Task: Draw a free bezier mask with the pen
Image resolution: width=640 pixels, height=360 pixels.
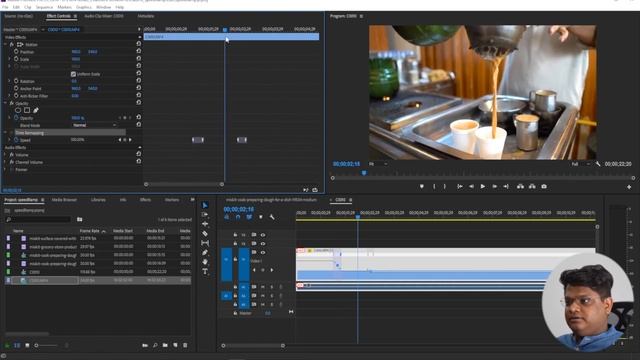Action: click(x=36, y=110)
